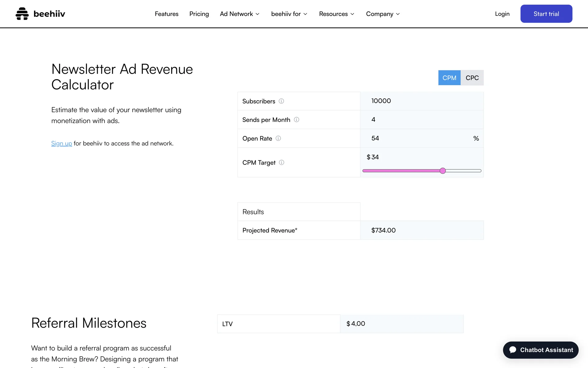Click the CPM Target info icon
Image resolution: width=588 pixels, height=368 pixels.
[x=281, y=163]
